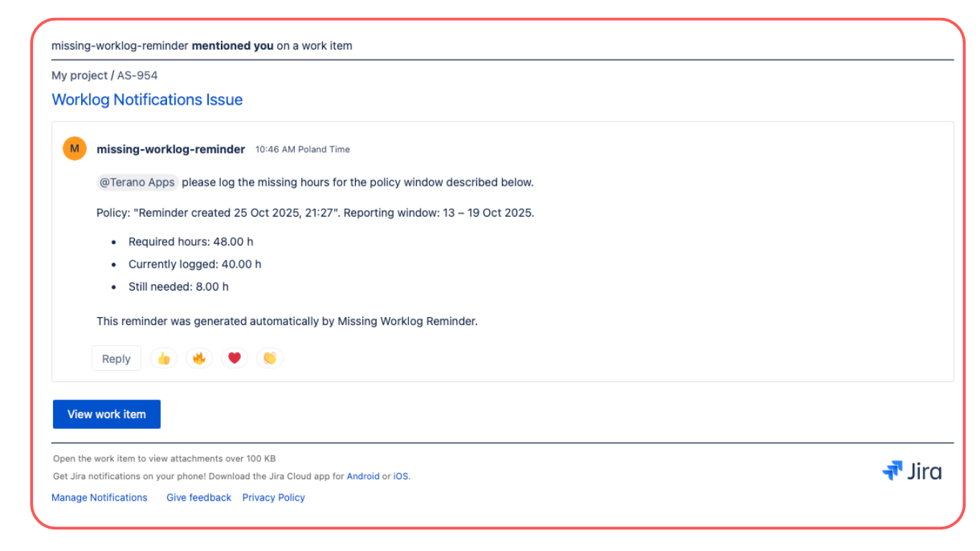Click the orange M avatar icon
980x551 pixels.
[x=75, y=149]
